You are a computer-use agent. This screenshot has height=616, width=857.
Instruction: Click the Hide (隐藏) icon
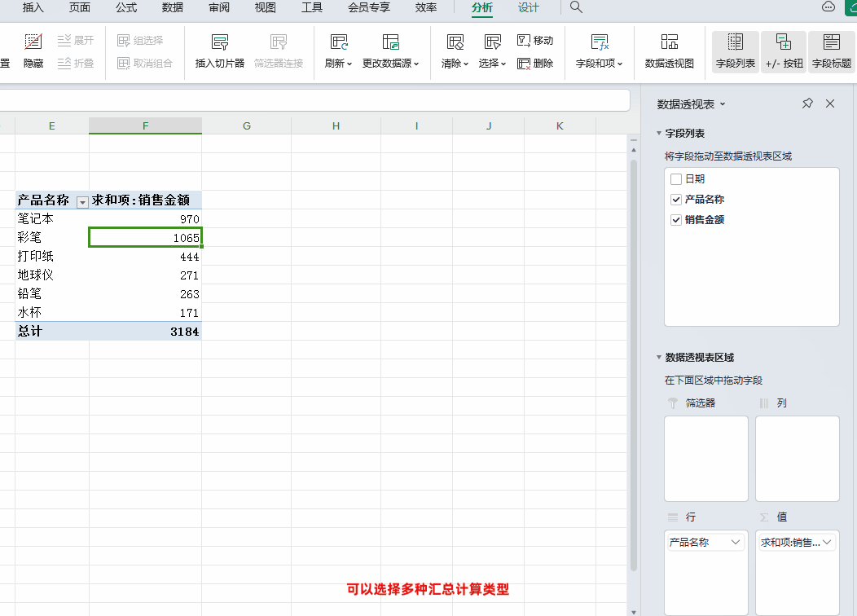pos(33,42)
